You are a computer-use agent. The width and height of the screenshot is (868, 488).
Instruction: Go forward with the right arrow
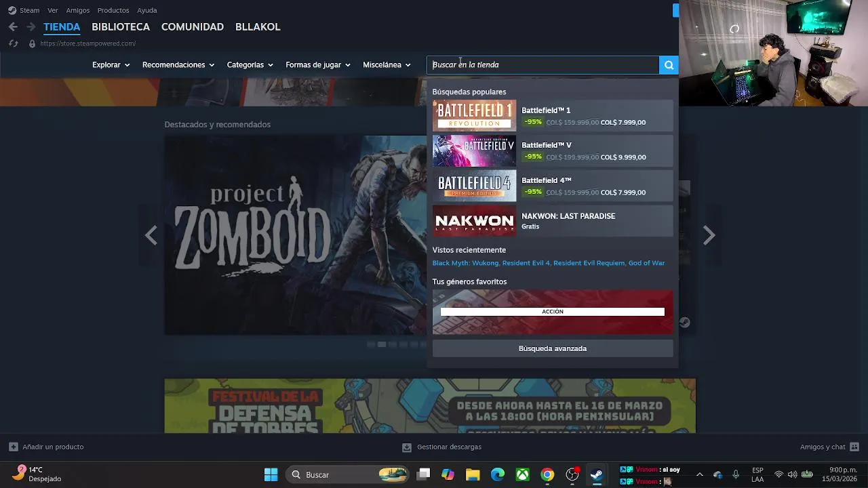(x=31, y=27)
